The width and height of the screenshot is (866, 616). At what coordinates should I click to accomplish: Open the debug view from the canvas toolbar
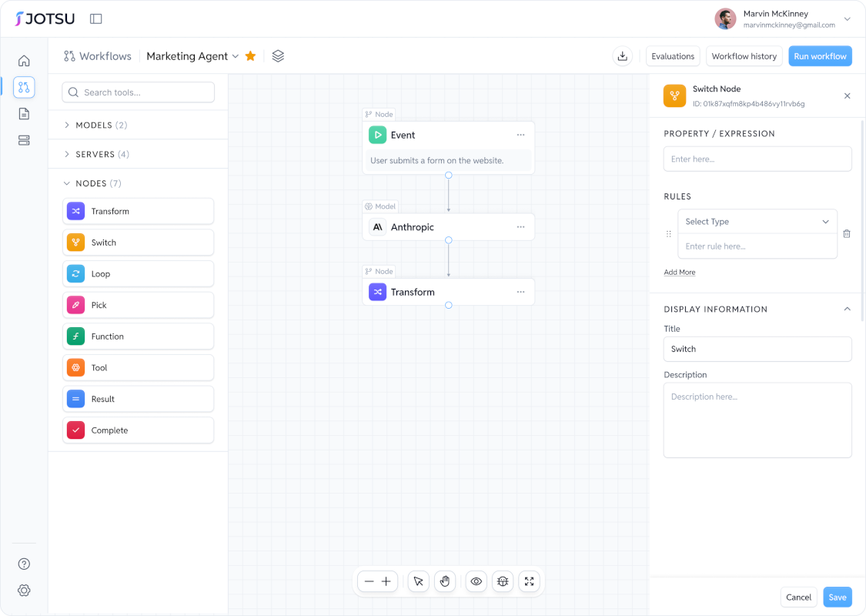pos(503,581)
